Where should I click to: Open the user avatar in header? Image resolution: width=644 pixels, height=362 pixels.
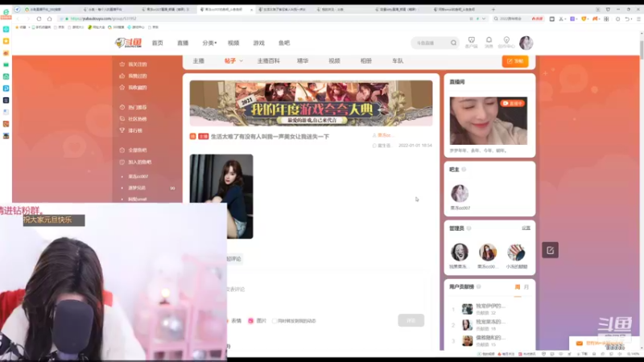[526, 43]
